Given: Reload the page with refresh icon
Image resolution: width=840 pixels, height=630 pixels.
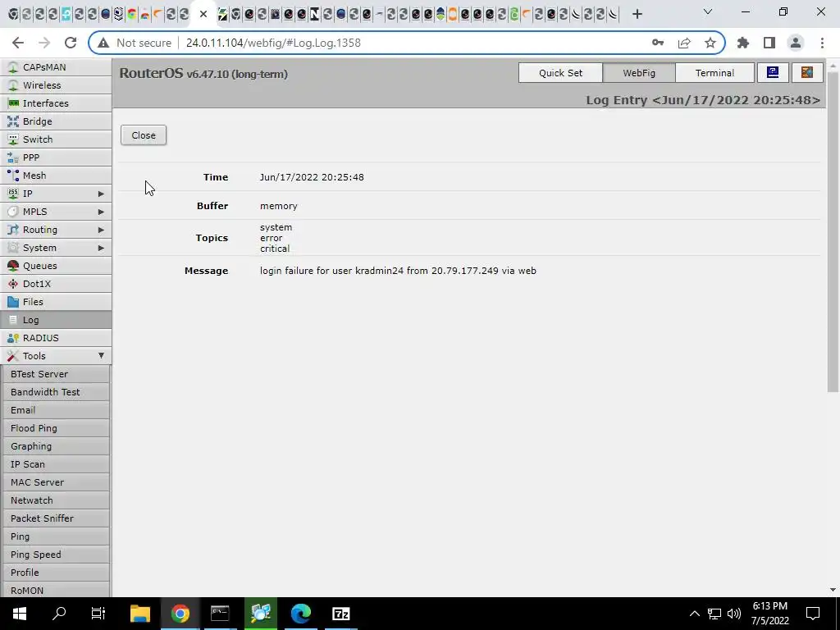Looking at the screenshot, I should click(71, 43).
